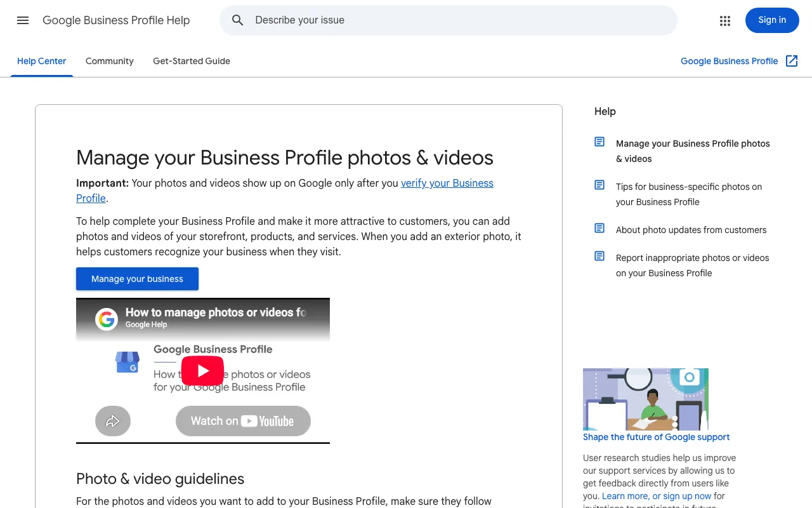
Task: Click the user research illustration thumbnail
Action: [646, 399]
